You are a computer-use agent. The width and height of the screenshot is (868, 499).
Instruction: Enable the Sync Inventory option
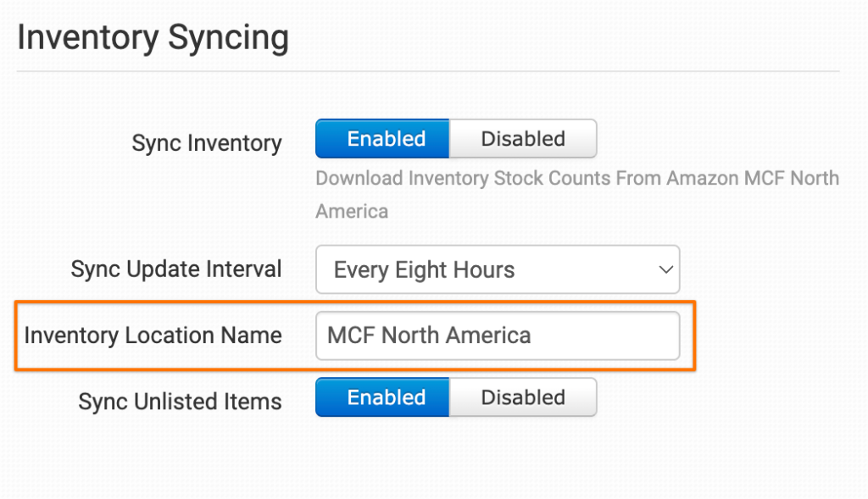click(386, 139)
